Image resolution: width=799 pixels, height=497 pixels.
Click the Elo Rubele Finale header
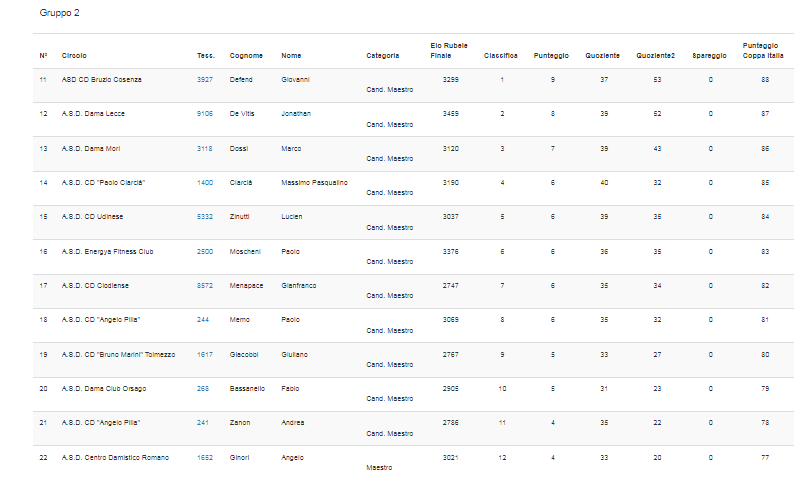click(x=450, y=51)
